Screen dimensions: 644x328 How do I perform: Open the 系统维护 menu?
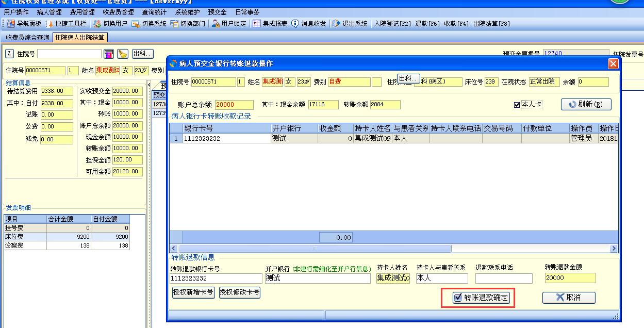[187, 12]
